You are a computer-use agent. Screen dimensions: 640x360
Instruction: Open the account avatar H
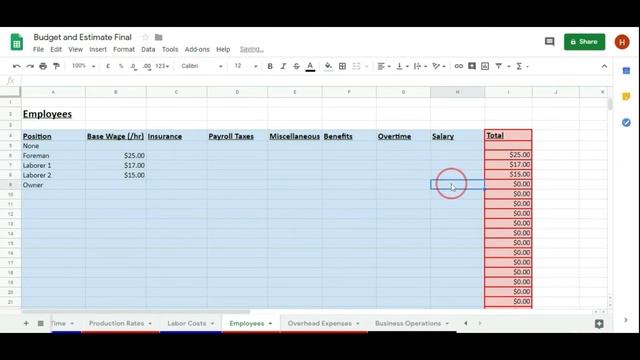click(622, 42)
